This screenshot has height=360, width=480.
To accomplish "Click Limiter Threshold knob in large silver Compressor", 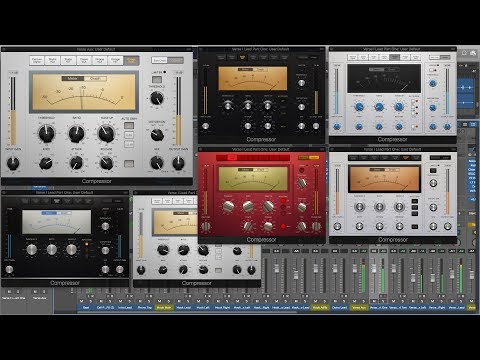I will pos(157,98).
